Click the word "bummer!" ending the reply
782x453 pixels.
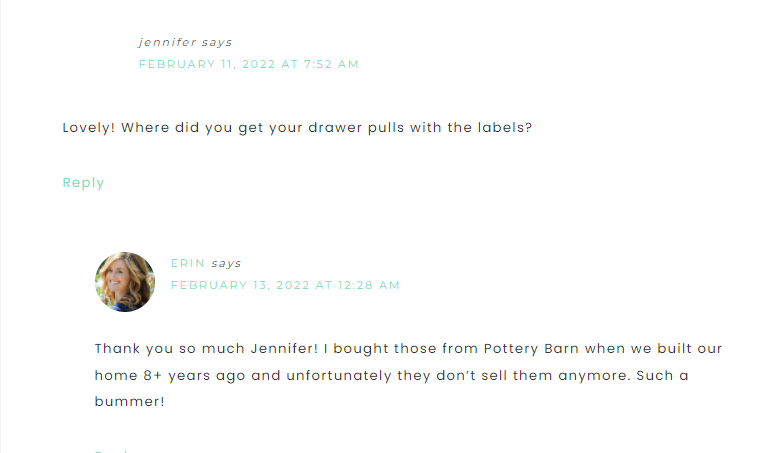point(129,402)
